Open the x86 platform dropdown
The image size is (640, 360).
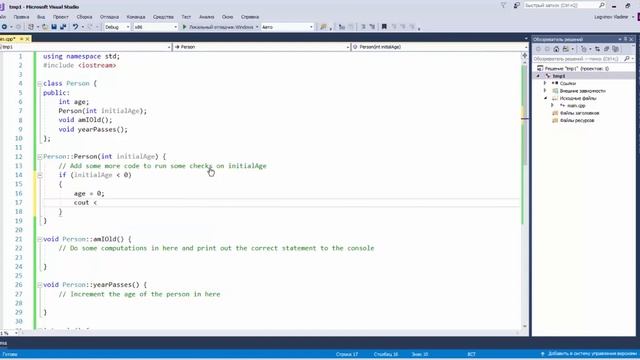156,27
